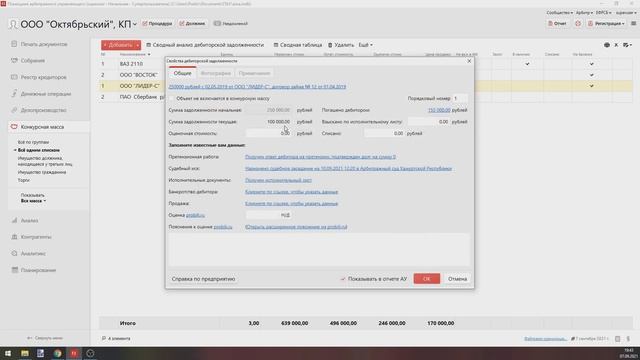This screenshot has height=360, width=640.
Task: Open the Сообщество menu
Action: [x=559, y=13]
